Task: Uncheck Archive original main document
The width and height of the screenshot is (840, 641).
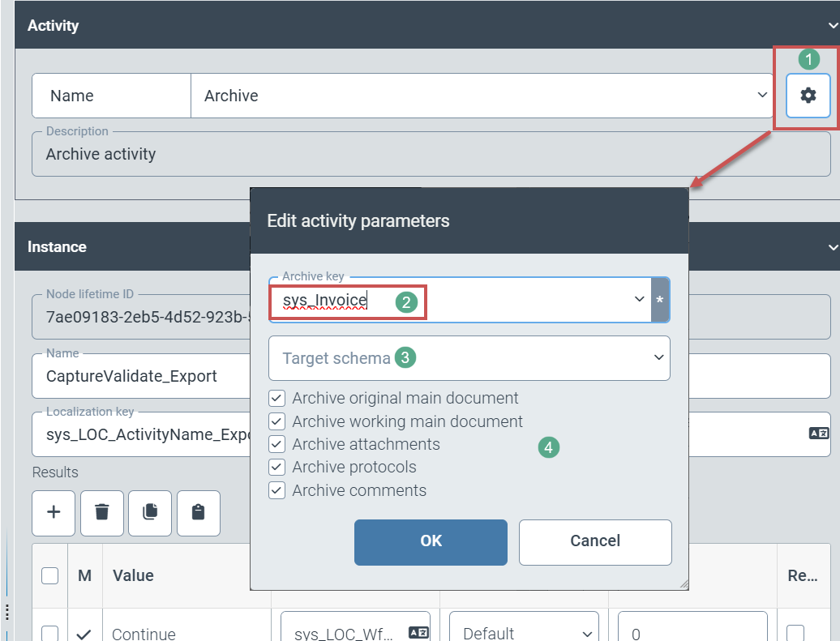Action: (277, 399)
